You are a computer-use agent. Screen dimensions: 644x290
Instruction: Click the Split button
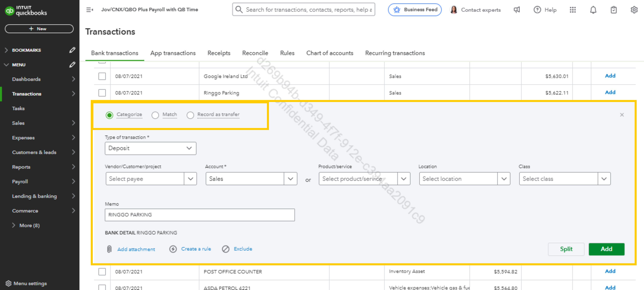pos(566,249)
